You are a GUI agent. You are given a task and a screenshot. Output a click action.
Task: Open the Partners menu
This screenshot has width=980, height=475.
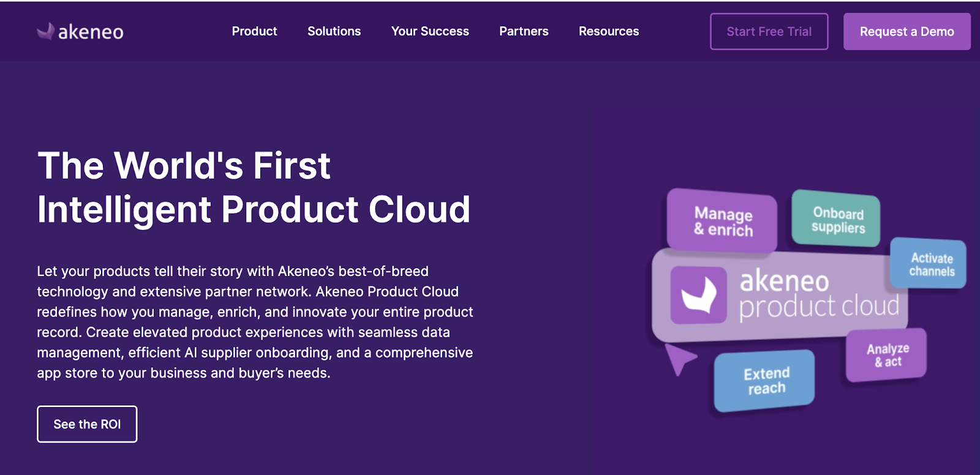pos(524,31)
